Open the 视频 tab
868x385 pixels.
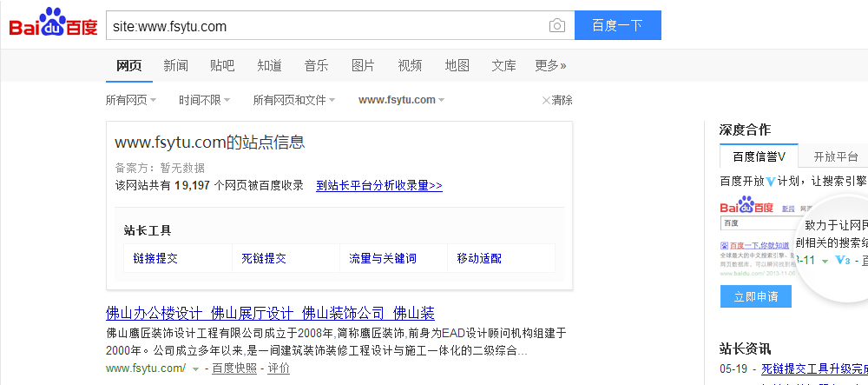click(410, 66)
